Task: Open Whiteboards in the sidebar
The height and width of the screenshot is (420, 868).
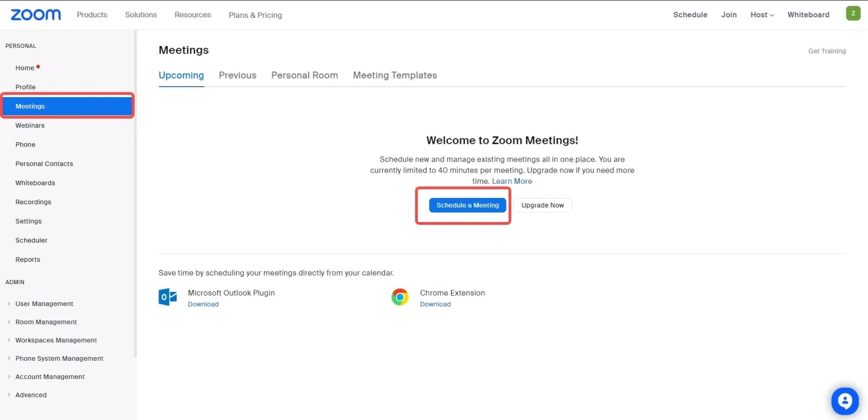Action: click(x=35, y=183)
